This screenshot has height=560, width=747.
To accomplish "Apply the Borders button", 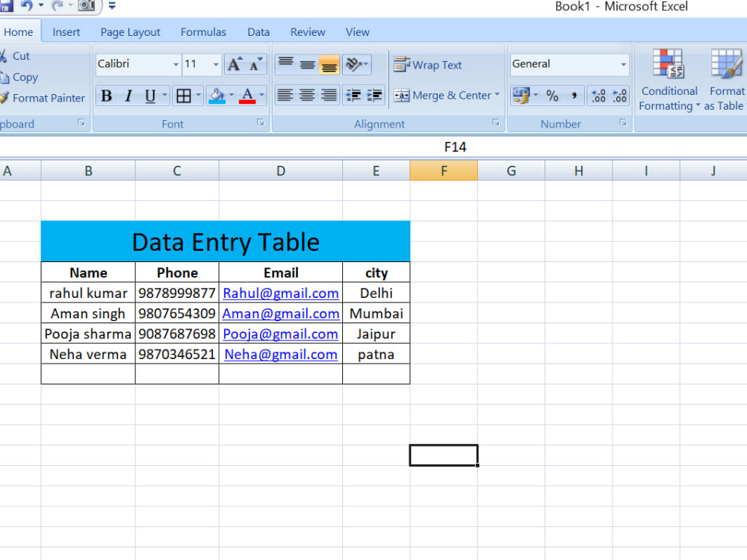I will (184, 96).
